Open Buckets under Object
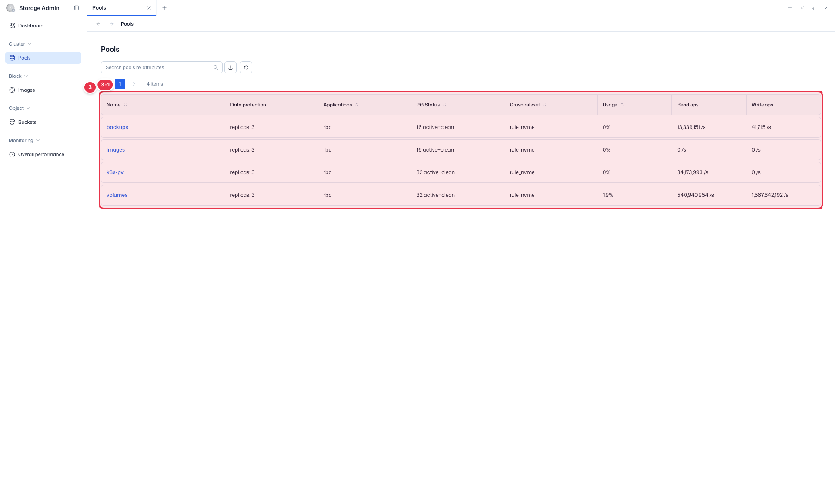Viewport: 835px width, 504px height. point(43,122)
